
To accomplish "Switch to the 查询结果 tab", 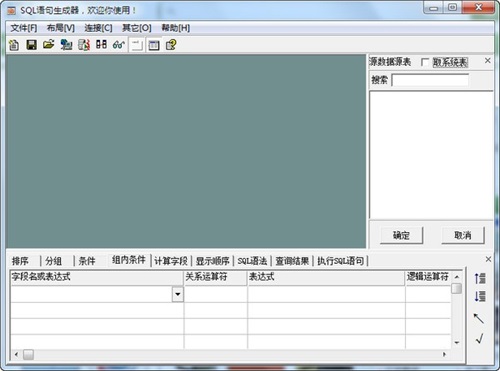I will pyautogui.click(x=292, y=261).
